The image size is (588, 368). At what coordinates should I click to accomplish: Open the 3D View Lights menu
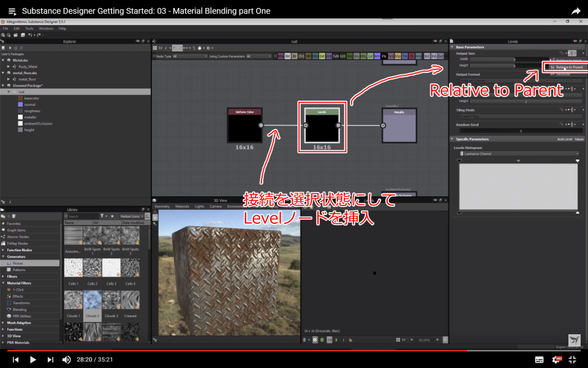(x=200, y=207)
